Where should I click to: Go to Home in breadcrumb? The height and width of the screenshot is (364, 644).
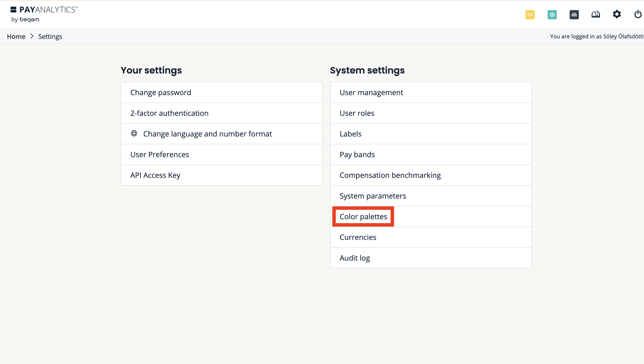pos(16,37)
